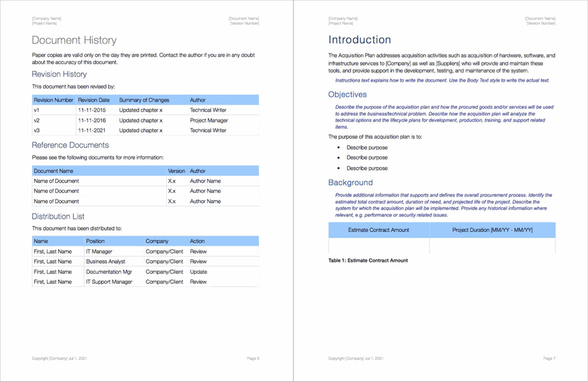The height and width of the screenshot is (382, 588).
Task: Click the Estimate Contract Amount table header
Action: 378,229
